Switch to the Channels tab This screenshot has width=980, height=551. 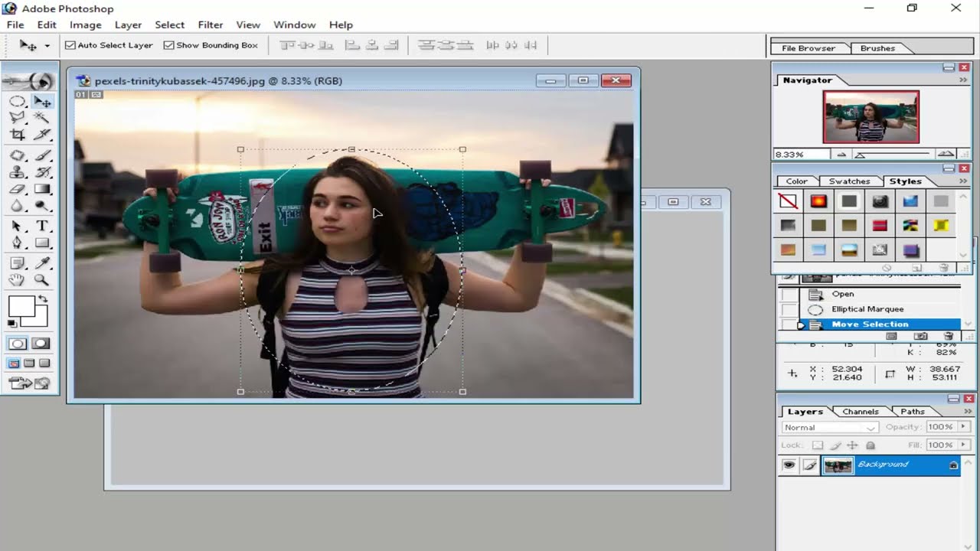(861, 412)
